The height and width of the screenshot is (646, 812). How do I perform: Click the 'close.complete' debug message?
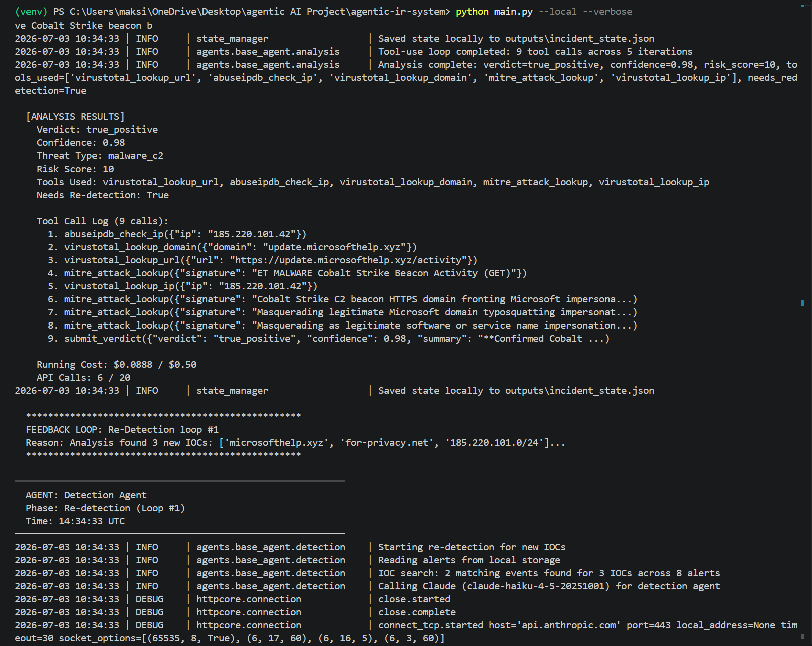(x=417, y=612)
